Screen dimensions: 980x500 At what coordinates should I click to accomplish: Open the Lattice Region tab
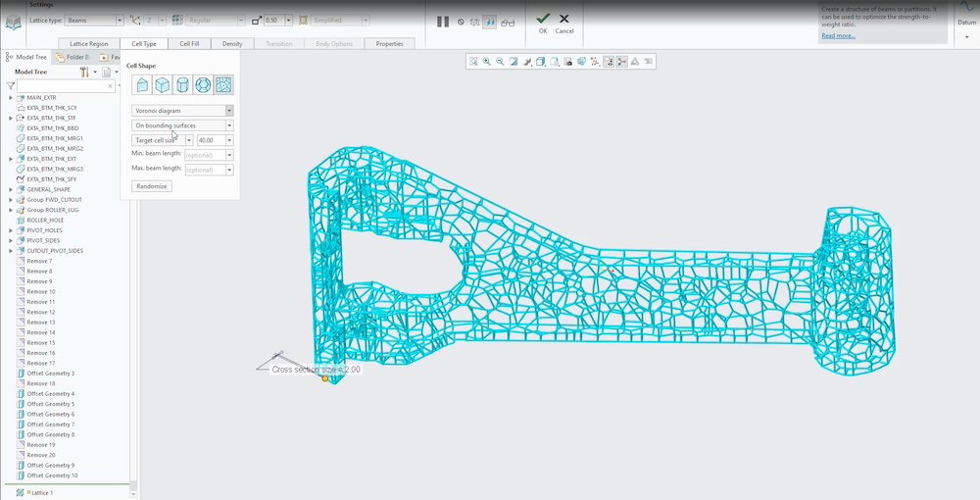(x=89, y=44)
